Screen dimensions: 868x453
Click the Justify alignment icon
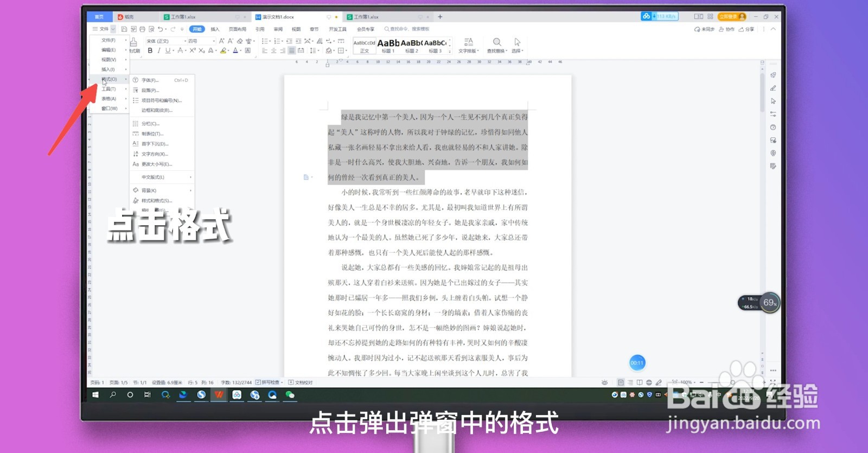pyautogui.click(x=292, y=50)
